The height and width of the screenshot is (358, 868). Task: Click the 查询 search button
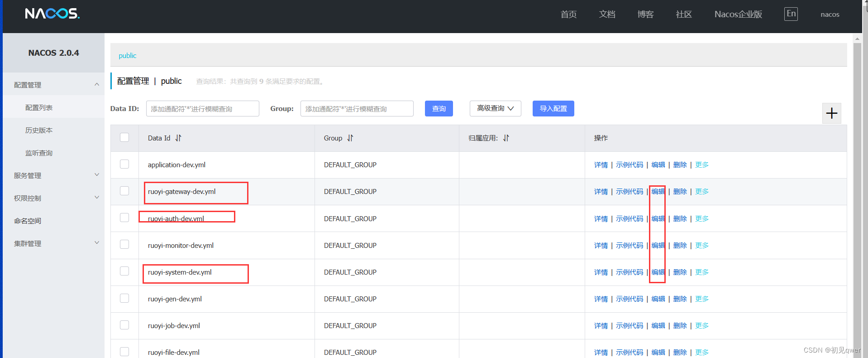[439, 108]
